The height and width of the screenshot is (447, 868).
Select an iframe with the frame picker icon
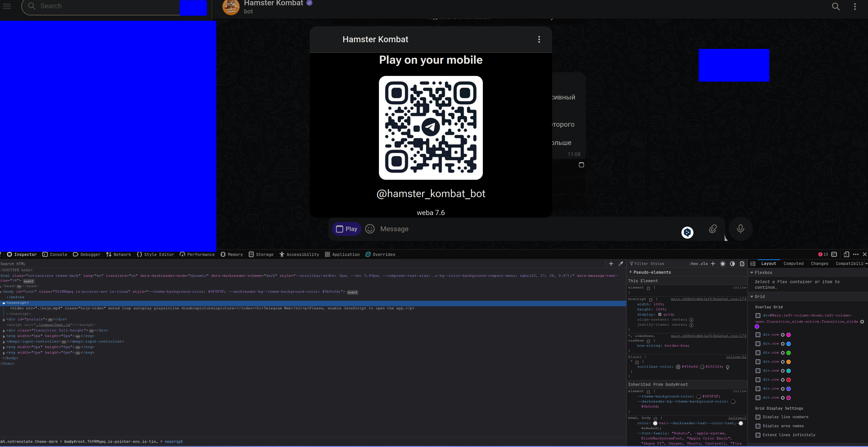(x=834, y=254)
